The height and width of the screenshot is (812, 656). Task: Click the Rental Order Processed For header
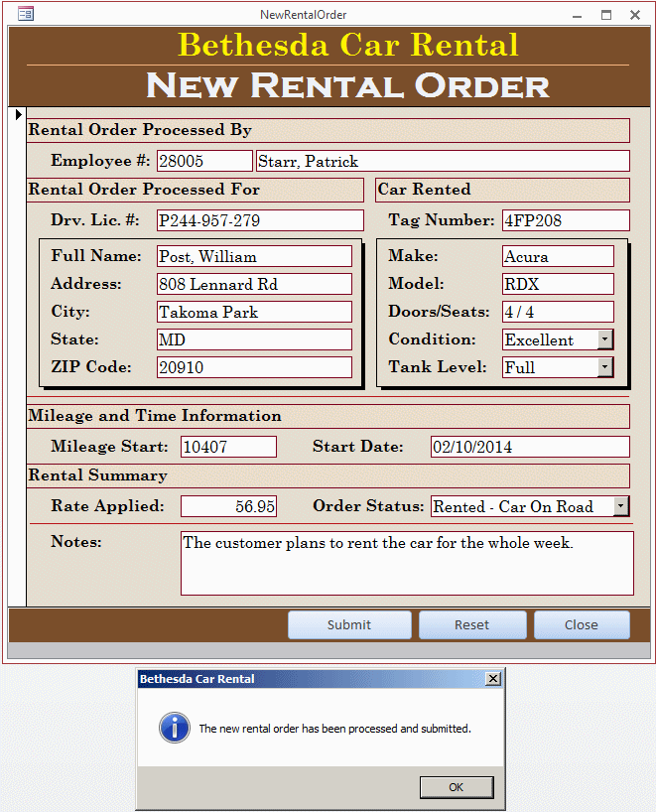click(196, 190)
